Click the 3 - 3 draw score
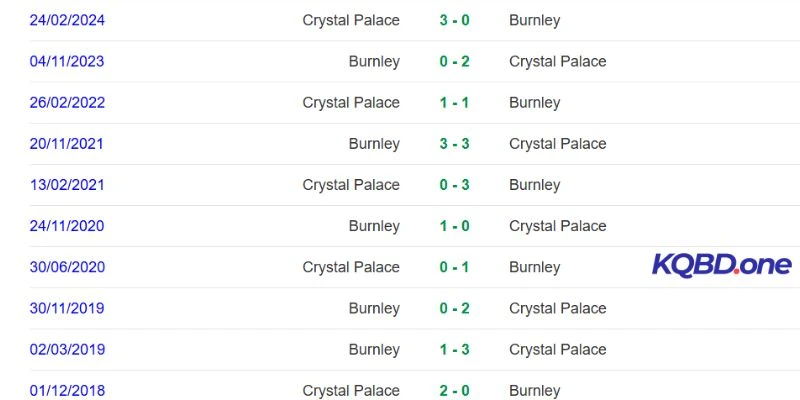 tap(454, 143)
